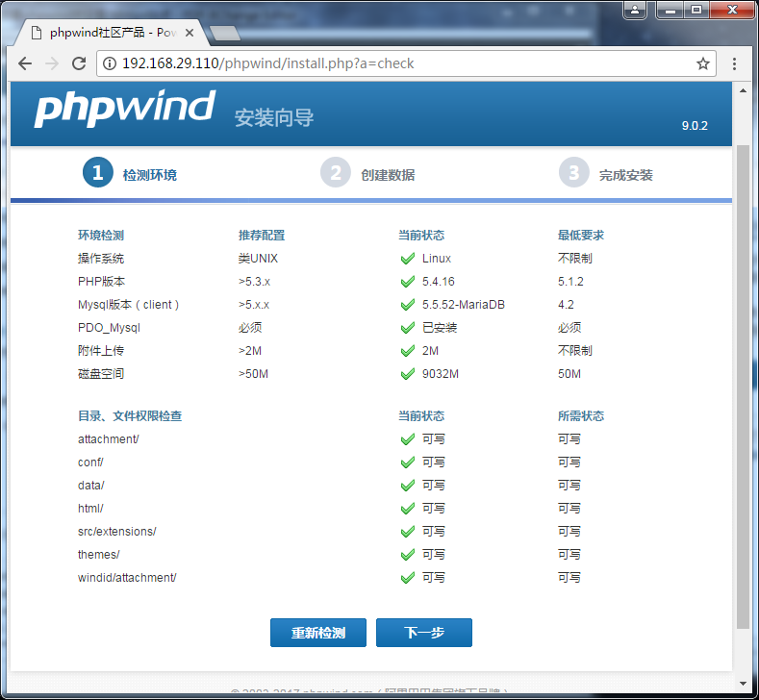Click the scrollbar down arrow
Screen dimensions: 759x700
(743, 684)
